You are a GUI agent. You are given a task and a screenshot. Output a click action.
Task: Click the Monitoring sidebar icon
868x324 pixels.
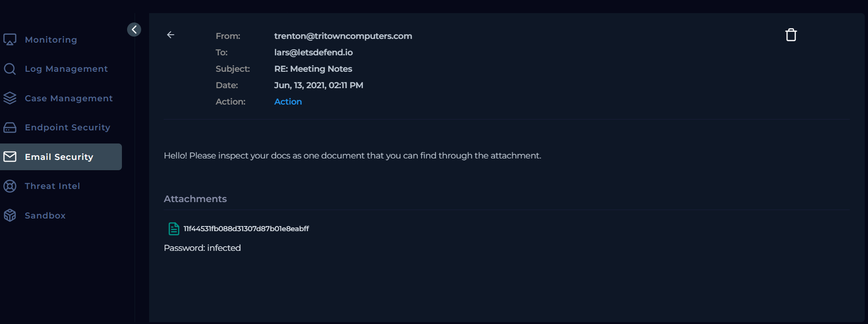10,40
